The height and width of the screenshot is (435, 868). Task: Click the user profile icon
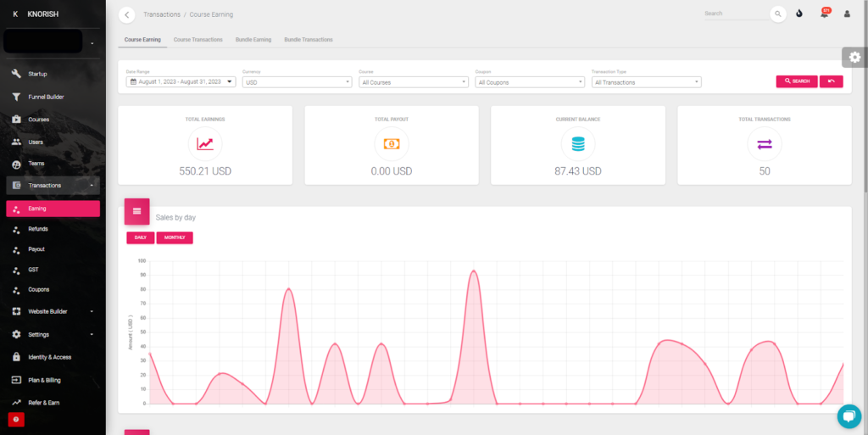click(x=847, y=14)
